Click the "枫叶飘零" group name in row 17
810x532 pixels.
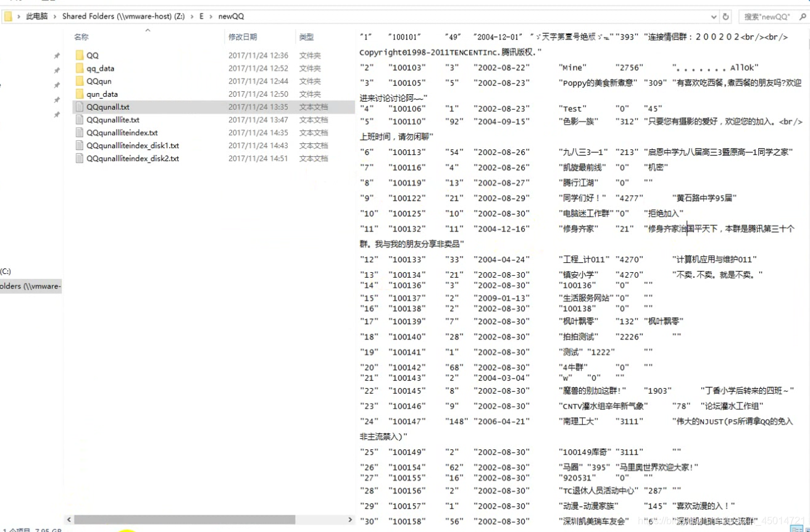coord(578,321)
